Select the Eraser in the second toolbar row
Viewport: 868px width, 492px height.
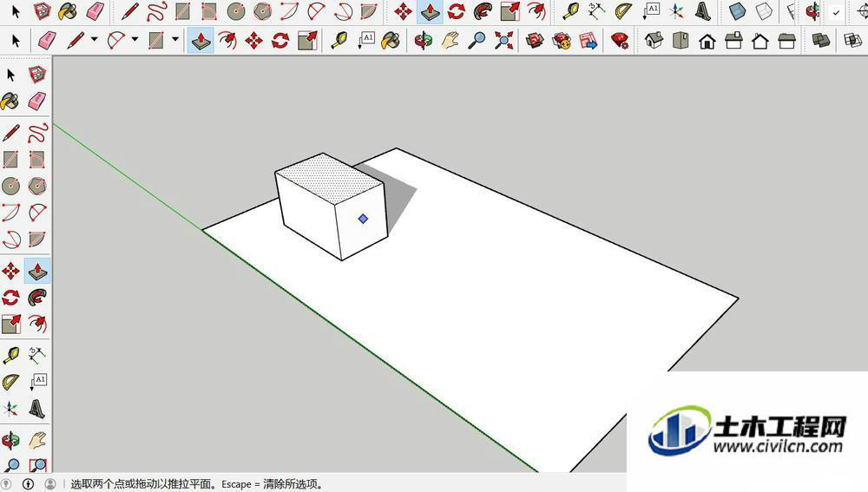(x=47, y=41)
